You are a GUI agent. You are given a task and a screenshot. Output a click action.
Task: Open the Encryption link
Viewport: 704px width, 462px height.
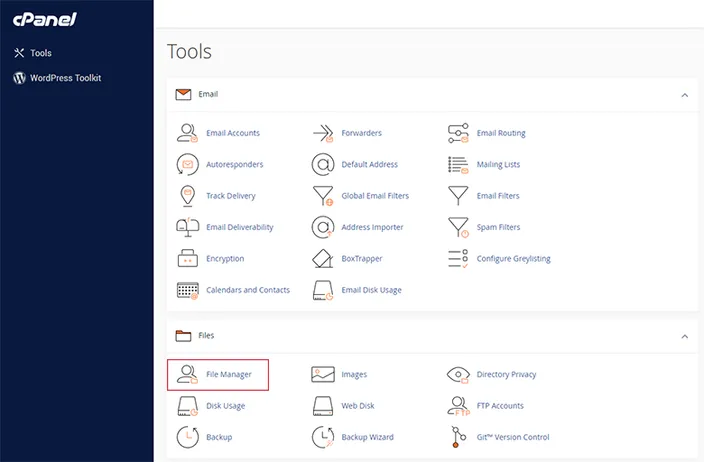[225, 259]
